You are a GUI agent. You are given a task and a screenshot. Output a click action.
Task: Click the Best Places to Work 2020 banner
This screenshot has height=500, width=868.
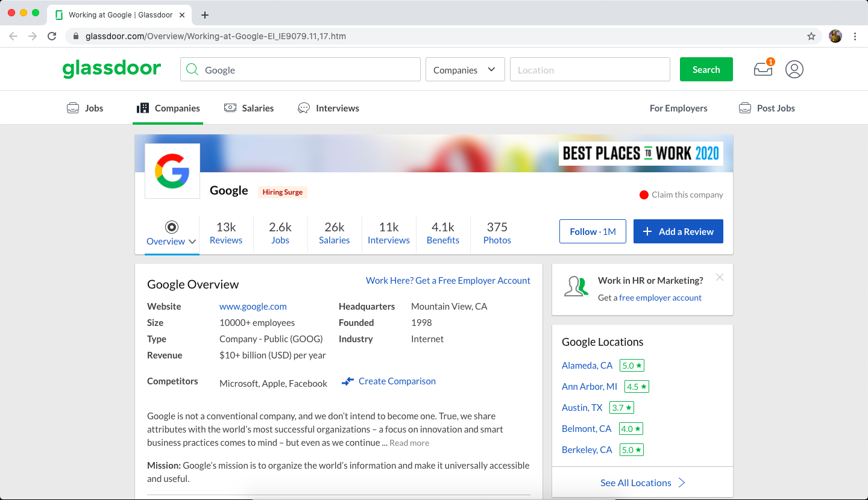641,154
